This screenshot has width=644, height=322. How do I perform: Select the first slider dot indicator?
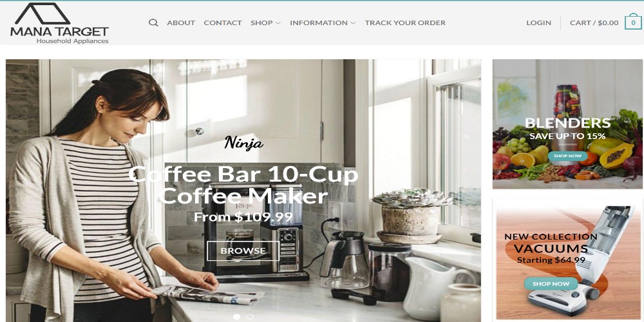click(236, 317)
